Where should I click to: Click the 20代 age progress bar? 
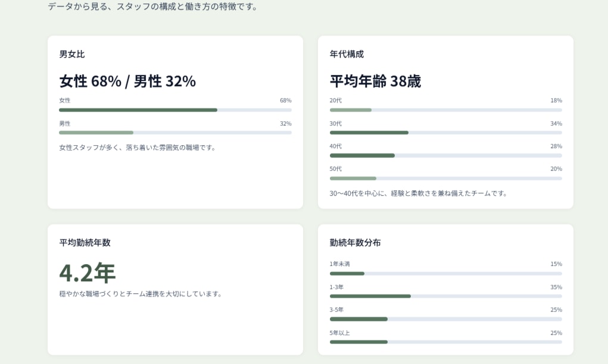coord(445,110)
